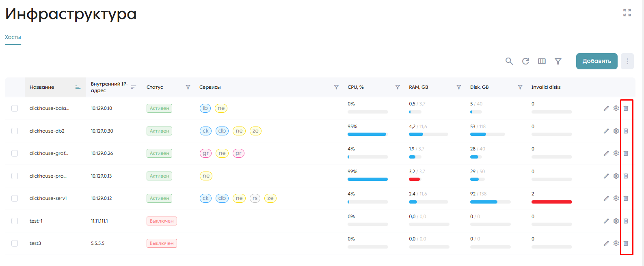Image resolution: width=644 pixels, height=266 pixels.
Task: Tick the checkbox for clickhouse-pro... host
Action: pos(15,176)
